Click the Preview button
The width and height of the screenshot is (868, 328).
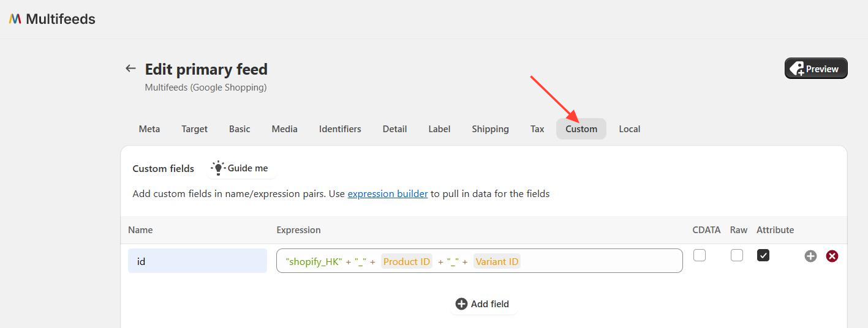(816, 69)
